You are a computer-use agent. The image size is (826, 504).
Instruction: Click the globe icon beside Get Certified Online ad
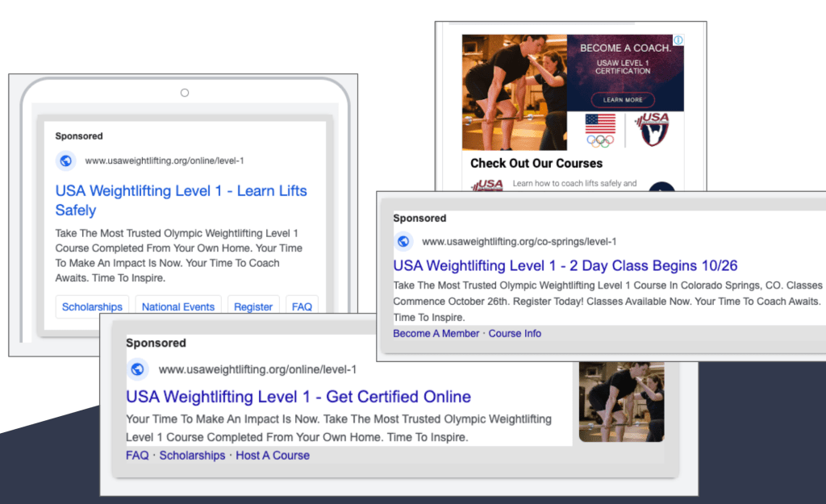(x=137, y=369)
